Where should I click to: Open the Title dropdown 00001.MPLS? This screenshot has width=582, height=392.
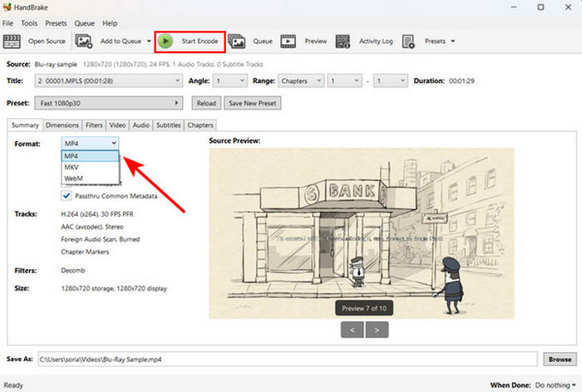(x=108, y=81)
